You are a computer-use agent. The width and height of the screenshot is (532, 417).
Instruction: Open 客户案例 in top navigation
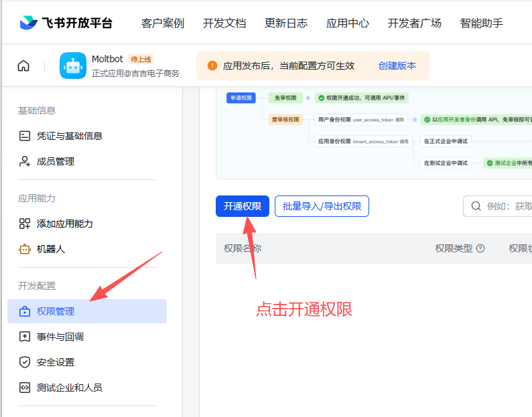coord(163,23)
